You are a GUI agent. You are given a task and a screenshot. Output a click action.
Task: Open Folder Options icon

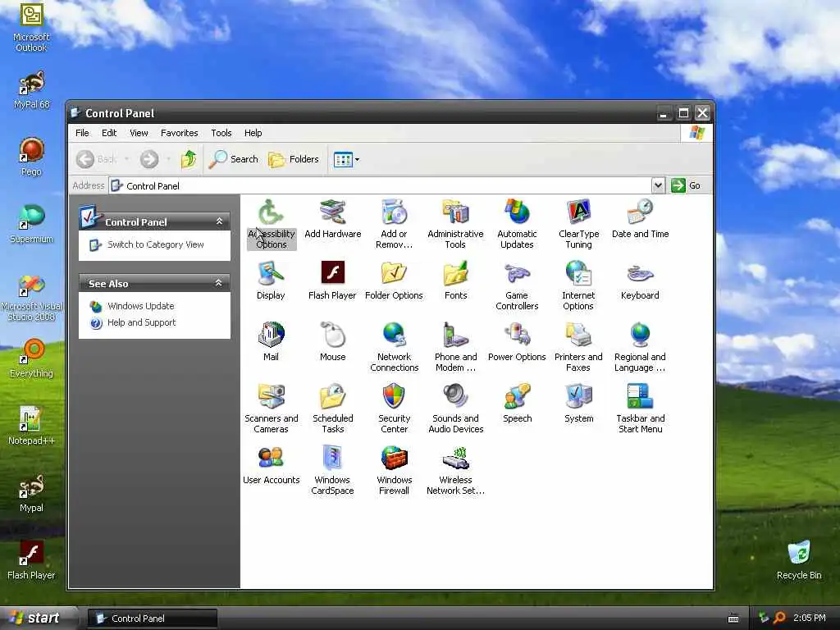pyautogui.click(x=394, y=281)
